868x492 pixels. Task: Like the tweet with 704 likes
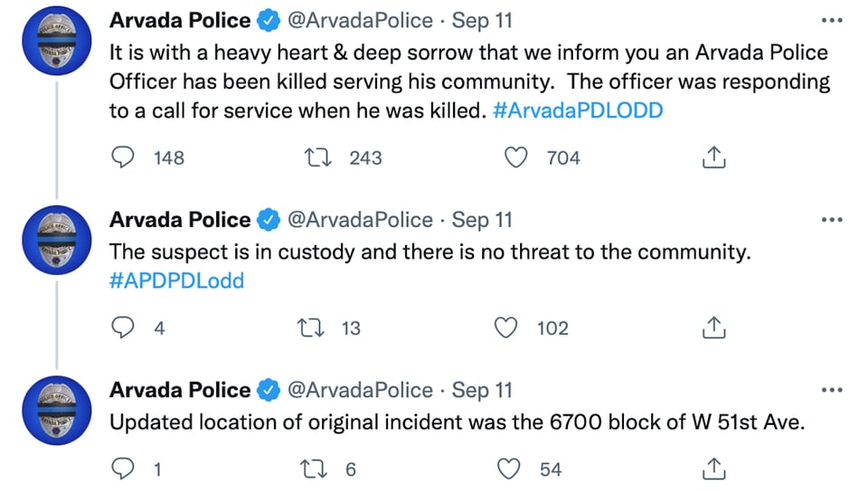pos(515,157)
